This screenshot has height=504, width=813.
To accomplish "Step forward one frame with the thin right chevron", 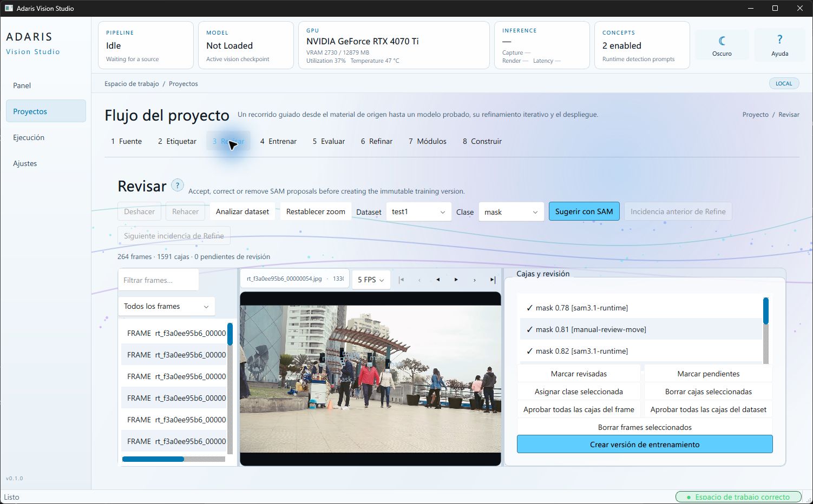I will click(x=475, y=280).
